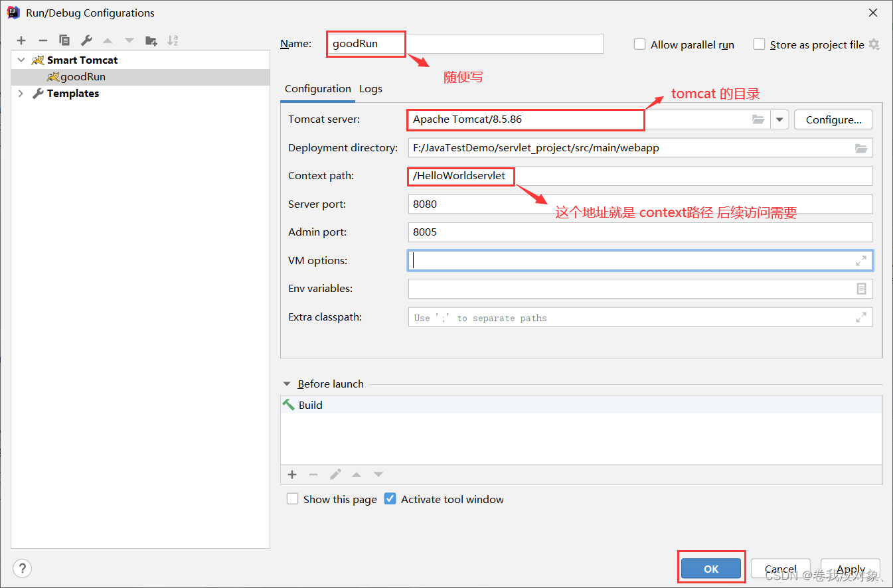The image size is (893, 588).
Task: Select the Smart Tomcat tree label
Action: point(82,60)
